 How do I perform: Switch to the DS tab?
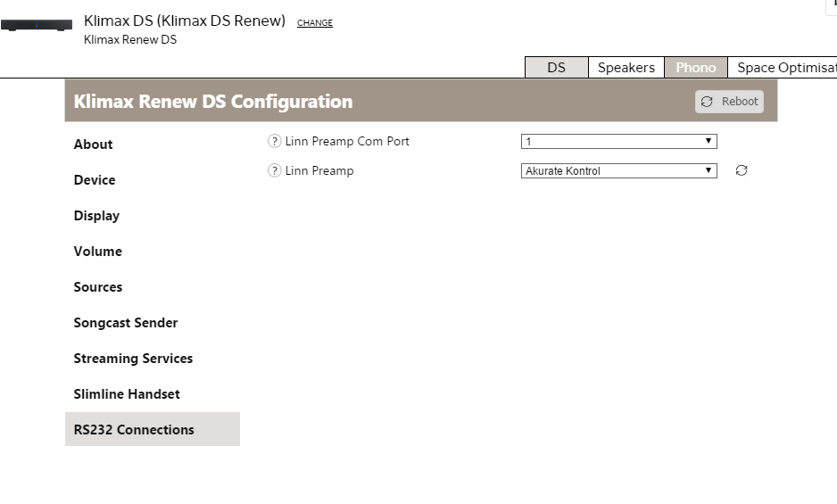556,68
